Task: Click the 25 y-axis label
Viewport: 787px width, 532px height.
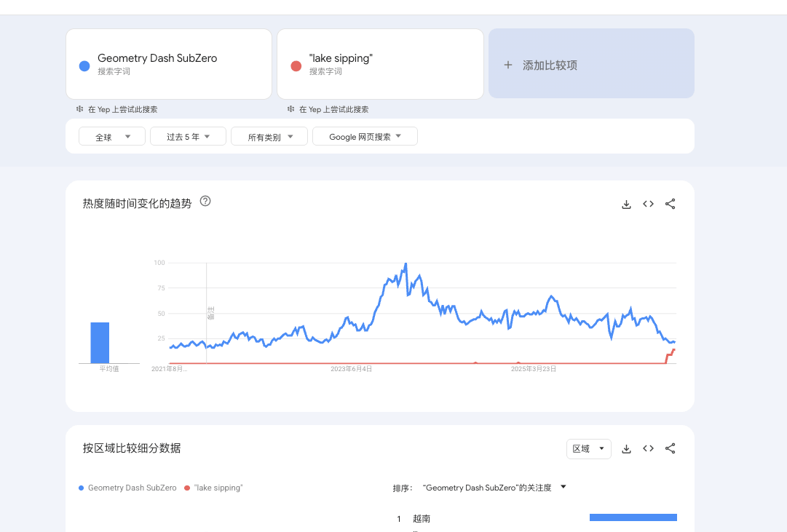Action: 161,338
